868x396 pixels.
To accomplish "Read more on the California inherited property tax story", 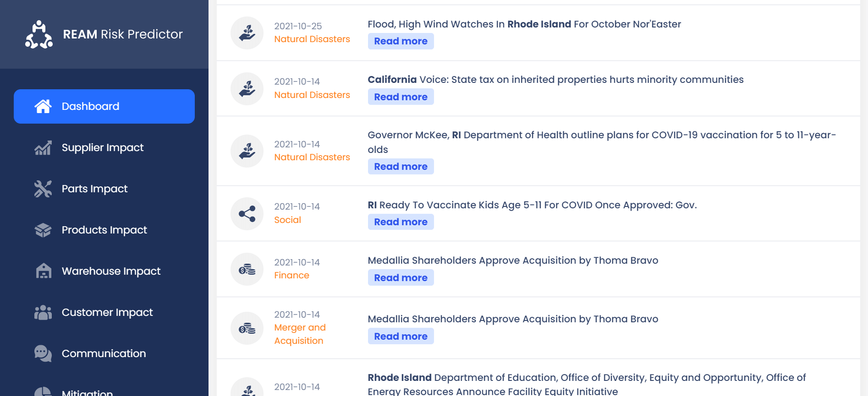I will [401, 97].
